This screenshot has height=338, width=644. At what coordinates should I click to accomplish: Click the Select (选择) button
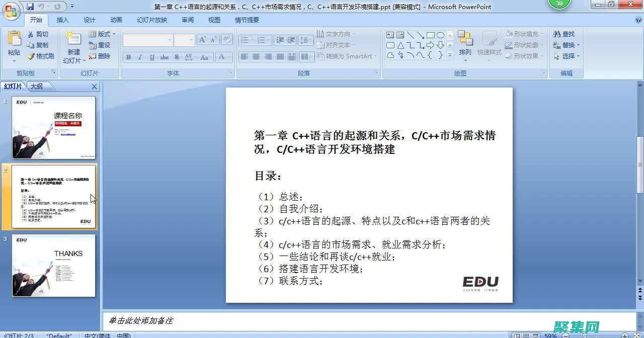click(x=565, y=56)
